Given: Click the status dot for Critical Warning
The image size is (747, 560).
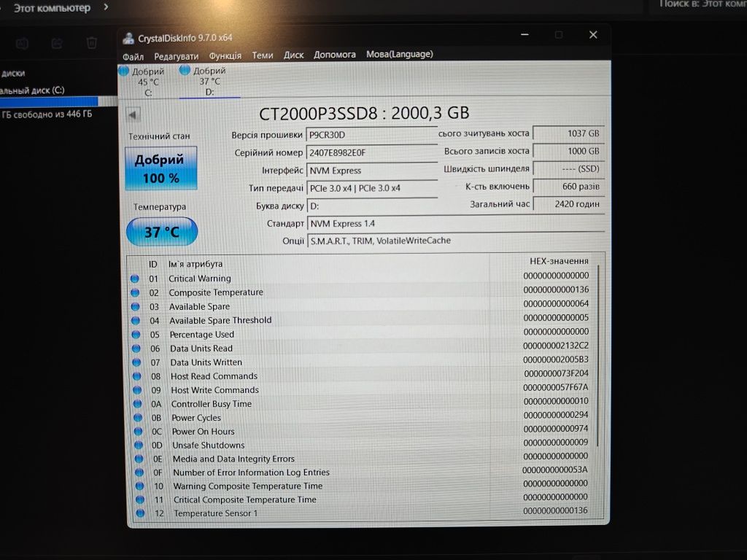Looking at the screenshot, I should [x=135, y=279].
